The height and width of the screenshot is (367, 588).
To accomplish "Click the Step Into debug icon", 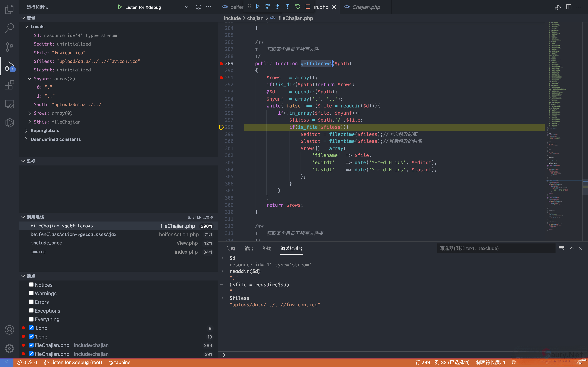I will pos(277,7).
